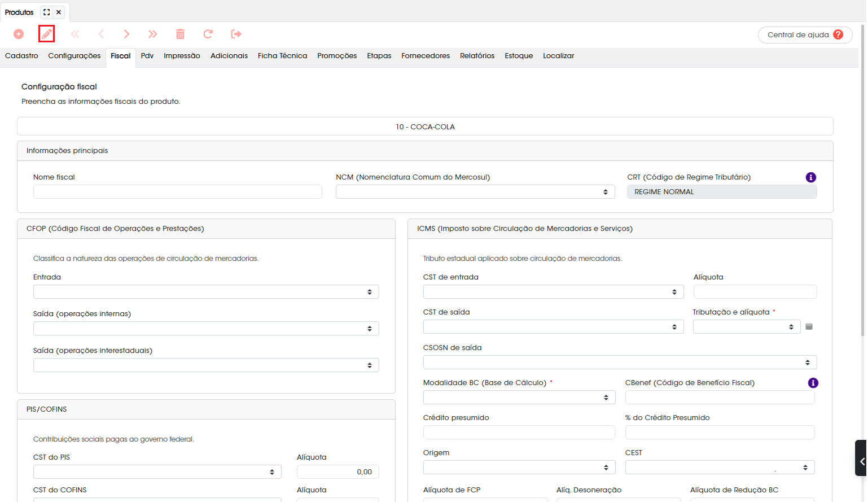Open the Pdv tab
This screenshot has width=868, height=502.
coord(147,56)
